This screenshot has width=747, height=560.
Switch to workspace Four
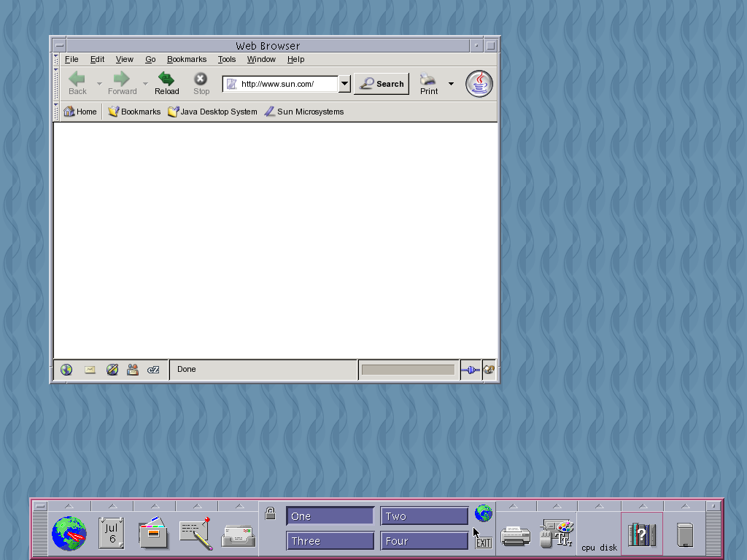424,541
